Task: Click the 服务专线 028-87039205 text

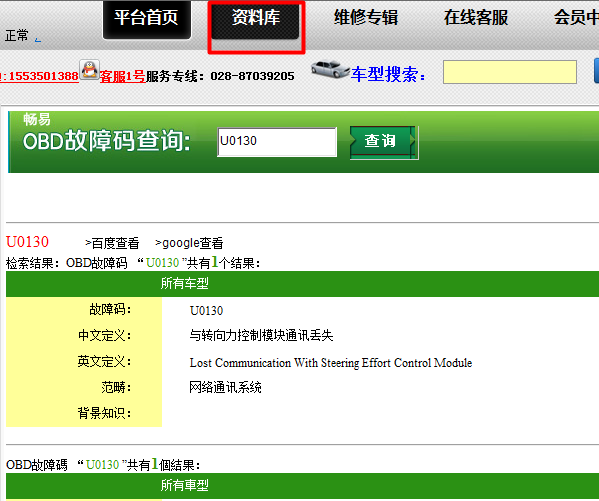Action: pos(220,76)
